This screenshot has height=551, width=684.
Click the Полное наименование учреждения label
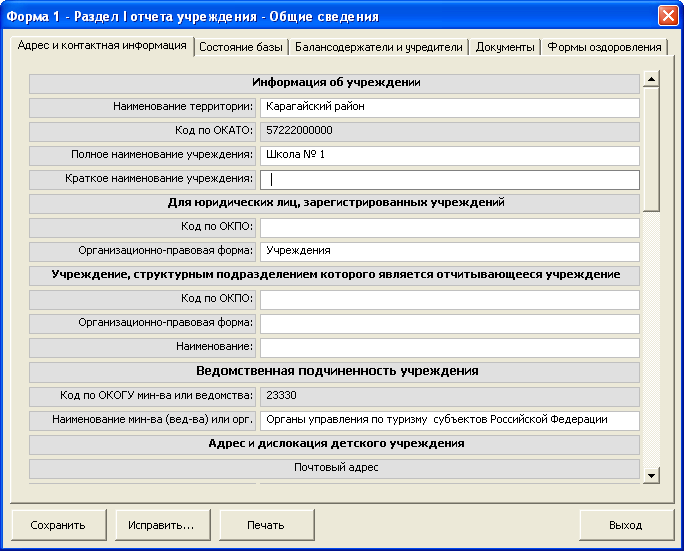[x=142, y=155]
